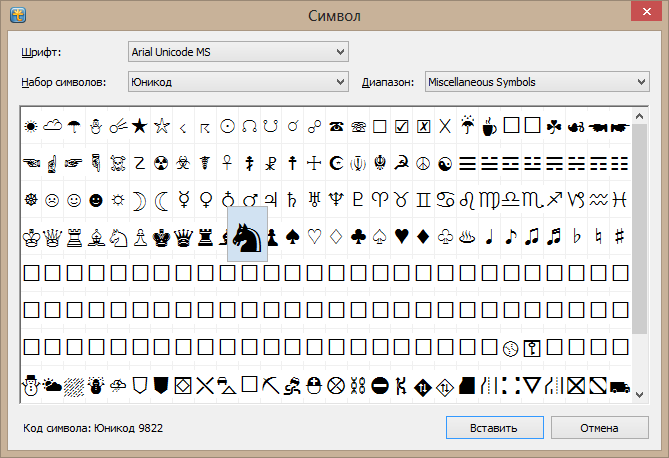Choose the peace sign symbol
Viewport: 669px width, 458px height.
[x=423, y=163]
